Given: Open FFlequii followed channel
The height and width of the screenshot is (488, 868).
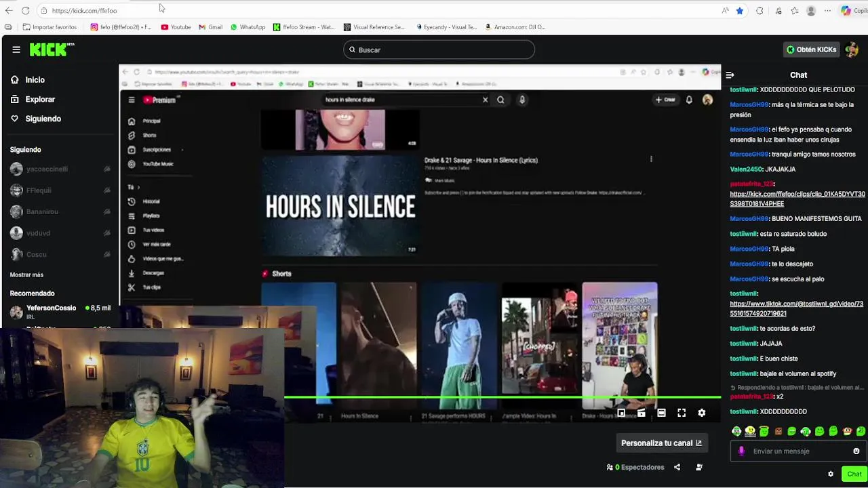Looking at the screenshot, I should coord(60,190).
